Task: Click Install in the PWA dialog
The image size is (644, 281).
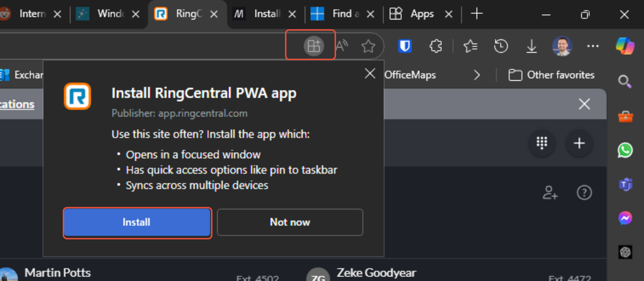Action: click(137, 222)
